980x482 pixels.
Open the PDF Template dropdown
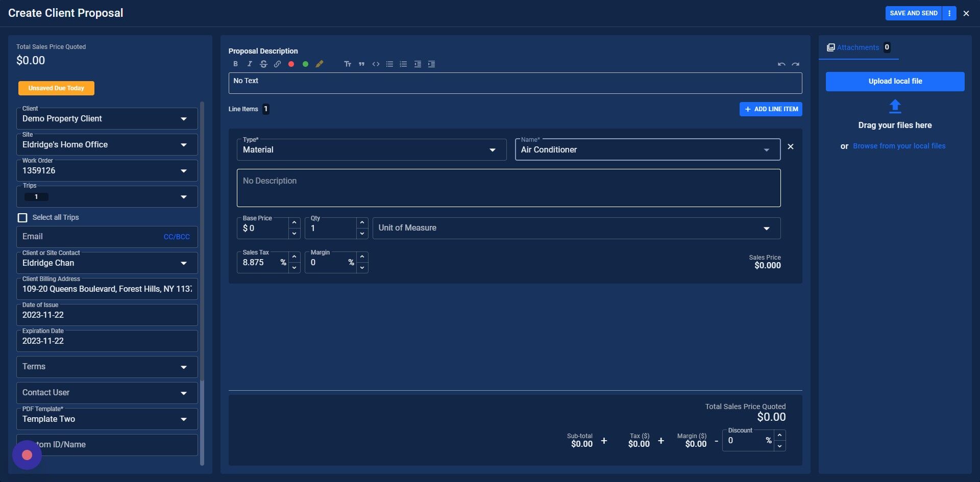107,419
